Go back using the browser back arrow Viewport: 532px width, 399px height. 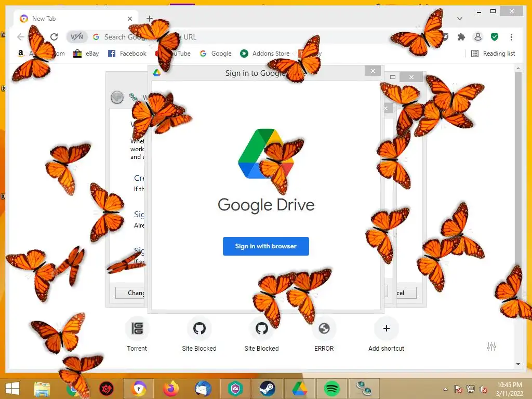click(21, 37)
